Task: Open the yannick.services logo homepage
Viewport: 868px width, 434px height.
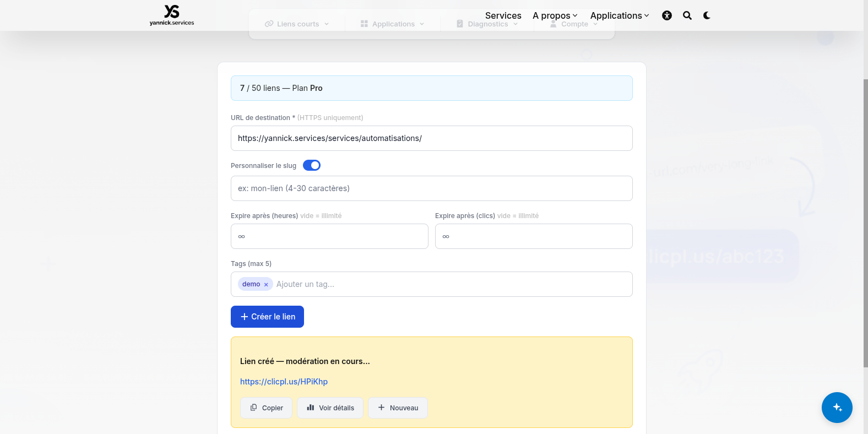Action: (172, 15)
